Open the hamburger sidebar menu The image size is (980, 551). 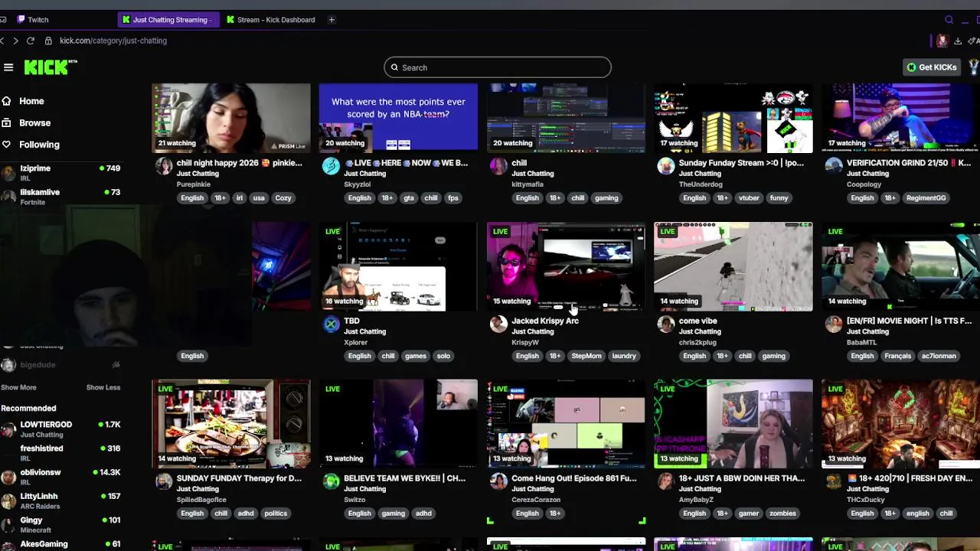tap(8, 67)
